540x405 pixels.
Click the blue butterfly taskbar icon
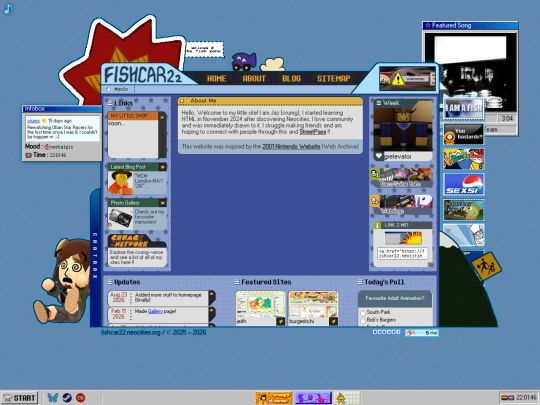click(x=53, y=398)
